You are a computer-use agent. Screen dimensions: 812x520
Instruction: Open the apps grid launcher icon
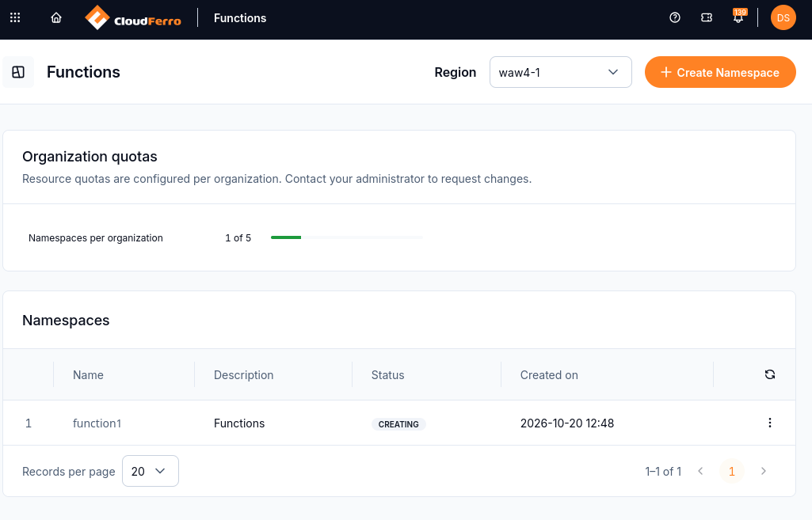pyautogui.click(x=15, y=17)
